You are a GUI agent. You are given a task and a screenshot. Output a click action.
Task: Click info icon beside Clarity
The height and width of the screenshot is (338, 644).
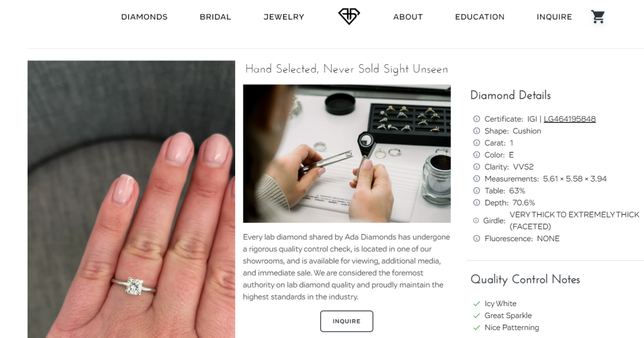click(x=477, y=166)
